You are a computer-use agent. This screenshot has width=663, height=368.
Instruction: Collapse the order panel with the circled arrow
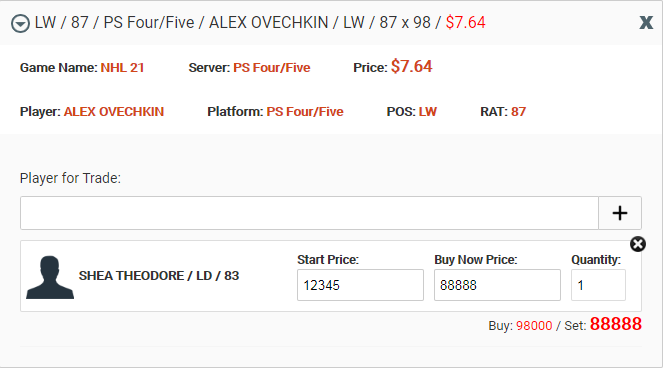[20, 24]
